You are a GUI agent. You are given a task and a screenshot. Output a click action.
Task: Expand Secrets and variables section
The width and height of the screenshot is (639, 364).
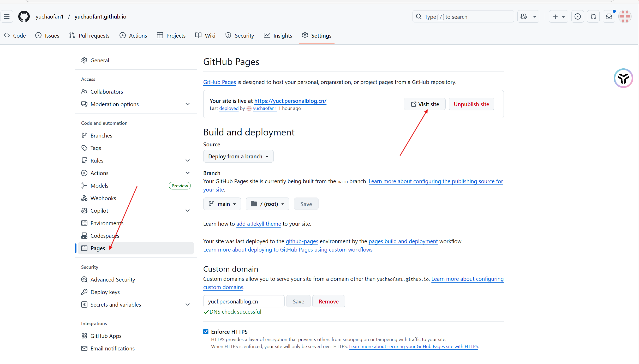[x=187, y=305]
